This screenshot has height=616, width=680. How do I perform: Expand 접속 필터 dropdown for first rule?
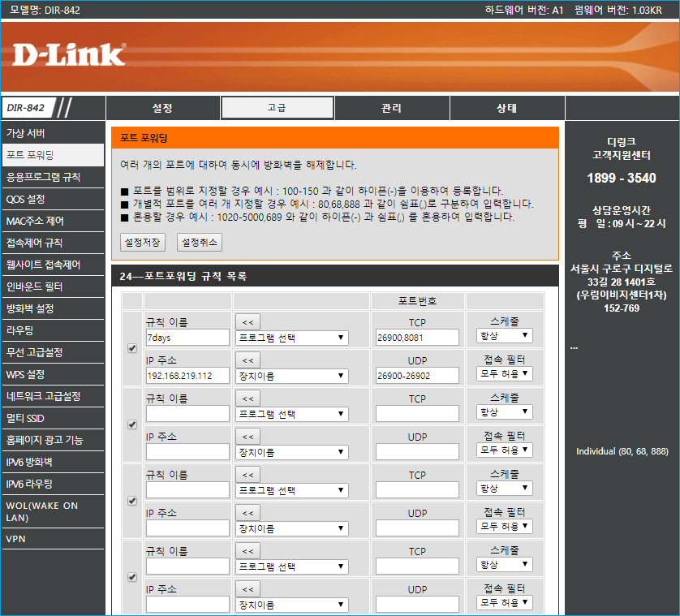(x=504, y=374)
